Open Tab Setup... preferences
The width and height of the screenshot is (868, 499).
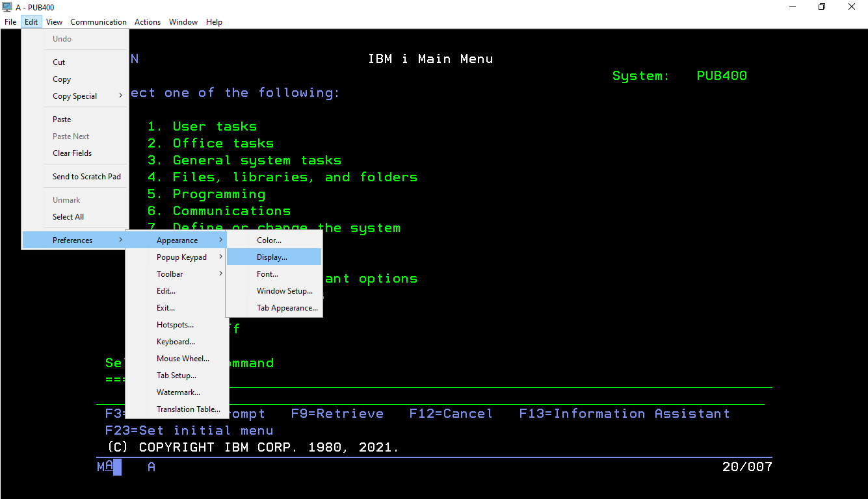(177, 376)
